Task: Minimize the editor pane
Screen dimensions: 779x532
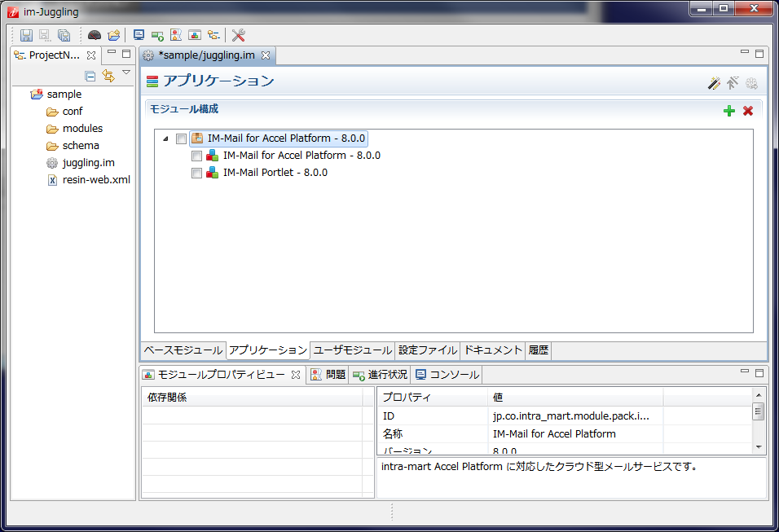Action: 744,52
